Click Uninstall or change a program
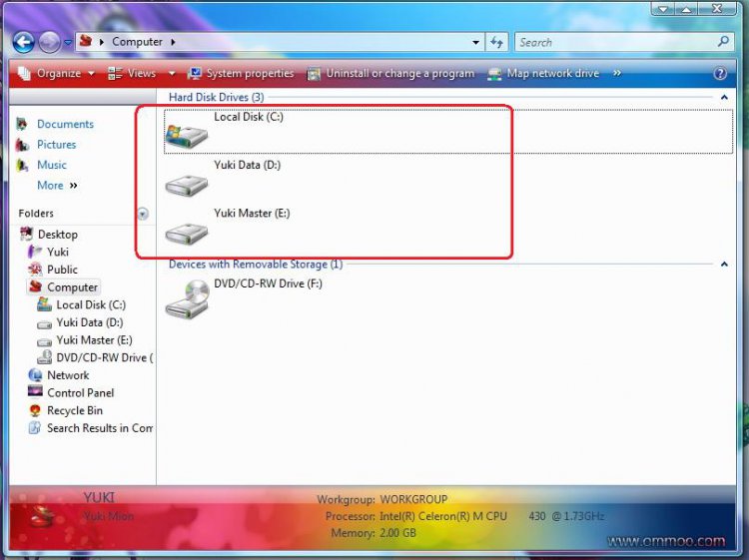 (x=390, y=74)
